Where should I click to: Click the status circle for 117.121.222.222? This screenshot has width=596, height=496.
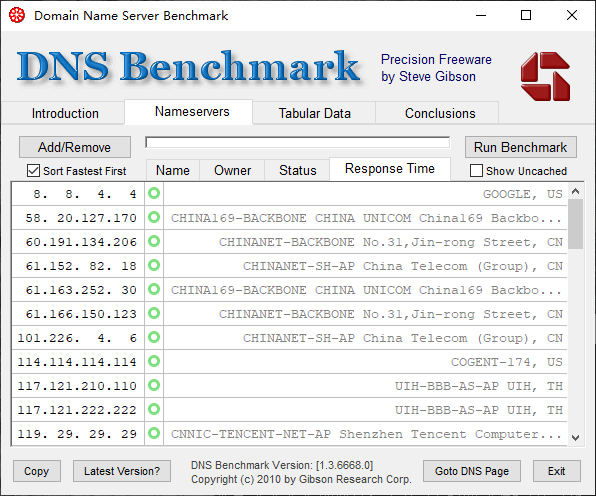(x=154, y=409)
